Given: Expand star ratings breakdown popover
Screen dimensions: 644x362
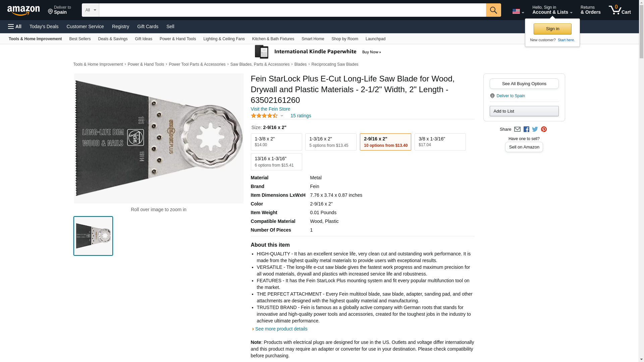Looking at the screenshot, I should pos(281,116).
